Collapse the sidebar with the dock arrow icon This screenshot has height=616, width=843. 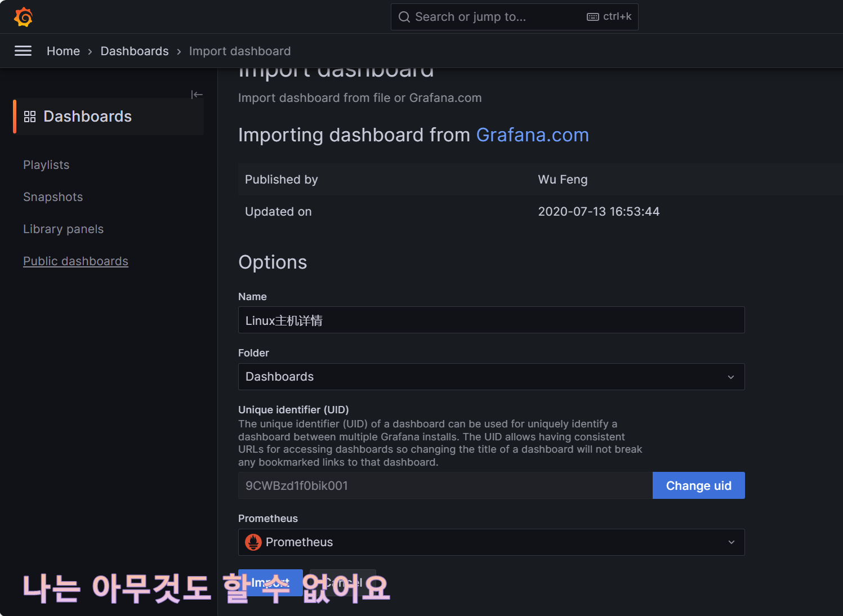pos(197,95)
